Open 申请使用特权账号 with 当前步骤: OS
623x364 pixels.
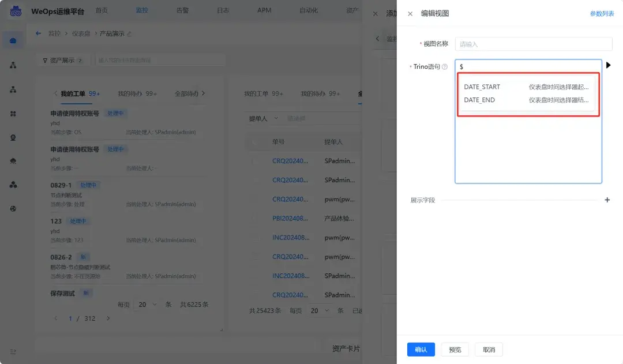coord(74,113)
